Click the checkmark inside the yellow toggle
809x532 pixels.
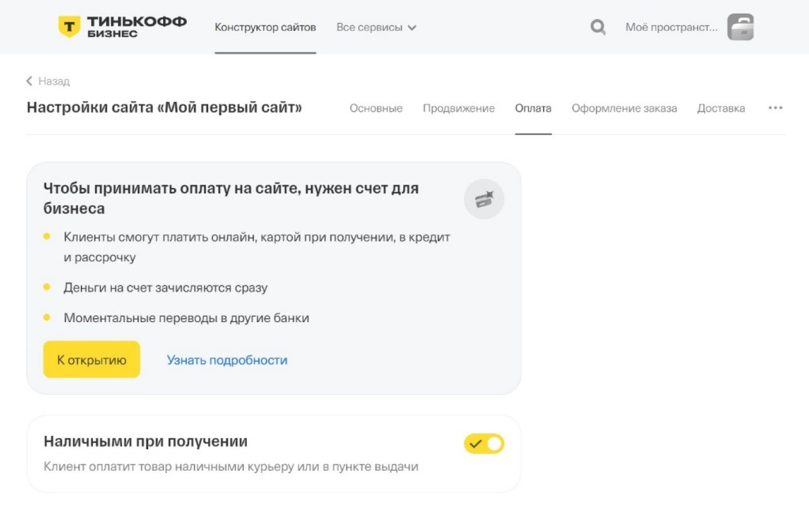pos(475,443)
